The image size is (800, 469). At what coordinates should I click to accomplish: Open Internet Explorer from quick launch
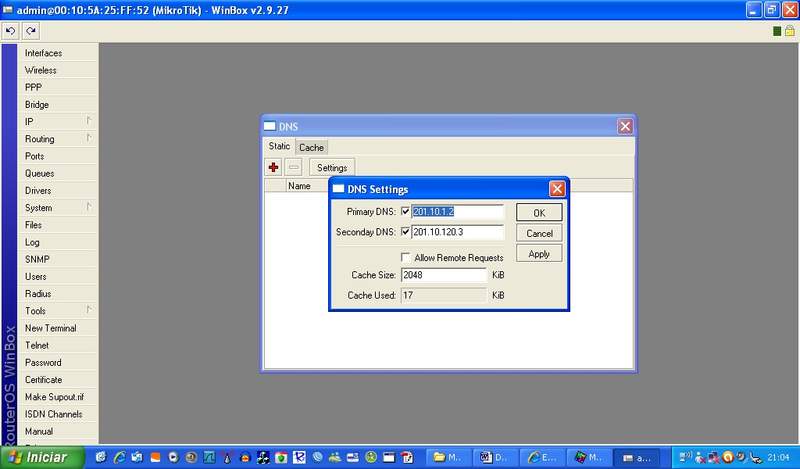pyautogui.click(x=119, y=457)
